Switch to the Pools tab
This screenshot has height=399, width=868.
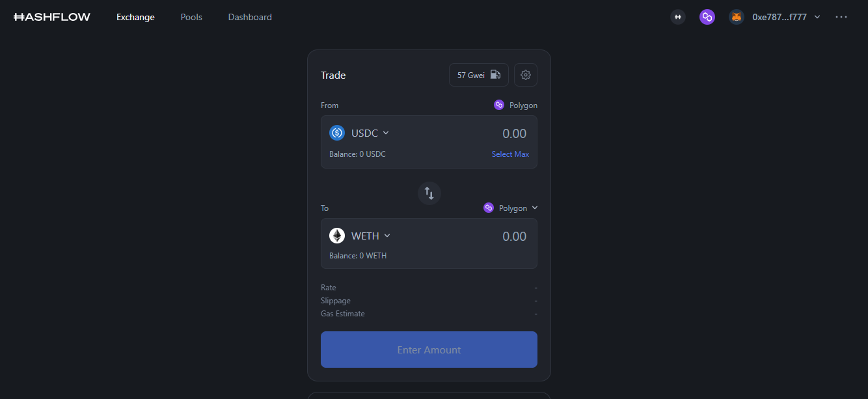[x=191, y=17]
